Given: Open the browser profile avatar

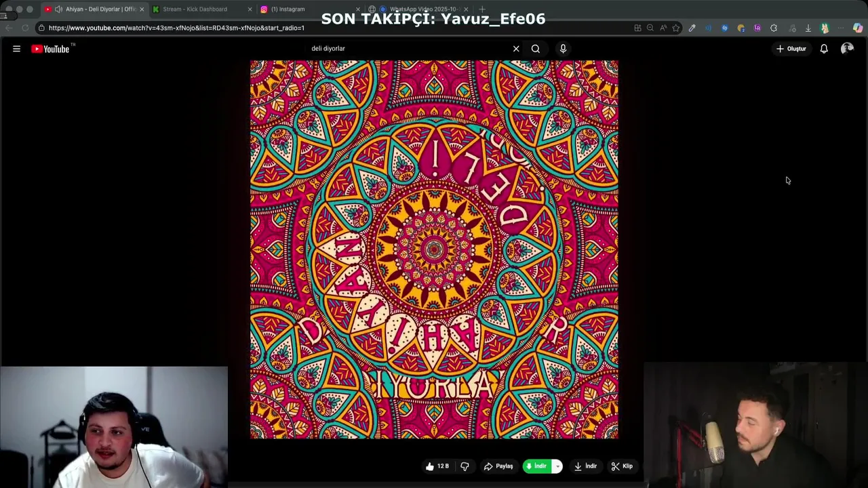Looking at the screenshot, I should tap(825, 28).
